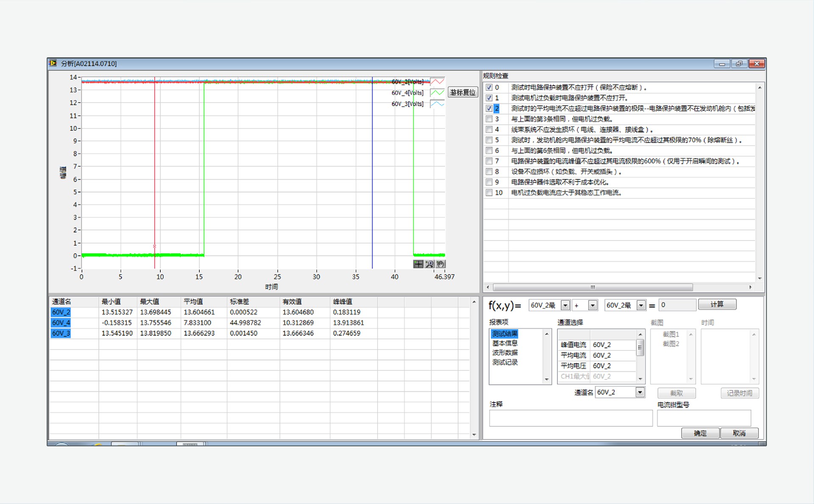The image size is (814, 504).
Task: Select the hand pan tool on graph
Action: click(441, 264)
